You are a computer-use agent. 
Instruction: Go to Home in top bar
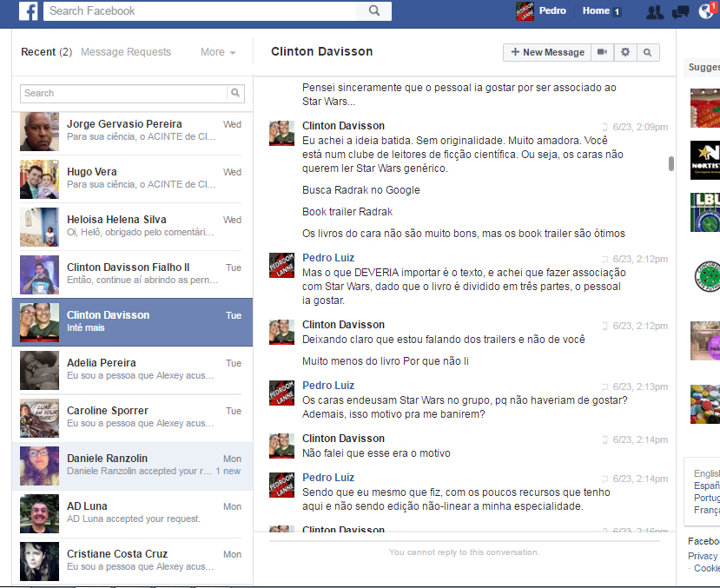point(596,11)
